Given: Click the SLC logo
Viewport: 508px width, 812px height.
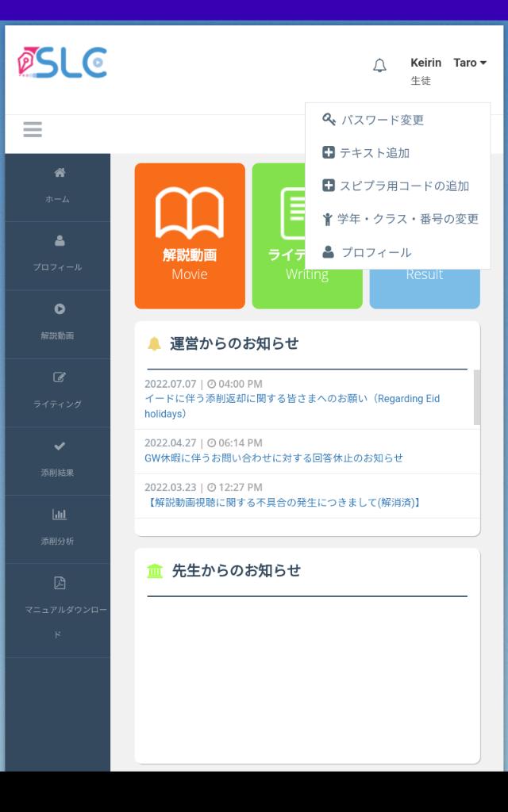Looking at the screenshot, I should 62,63.
